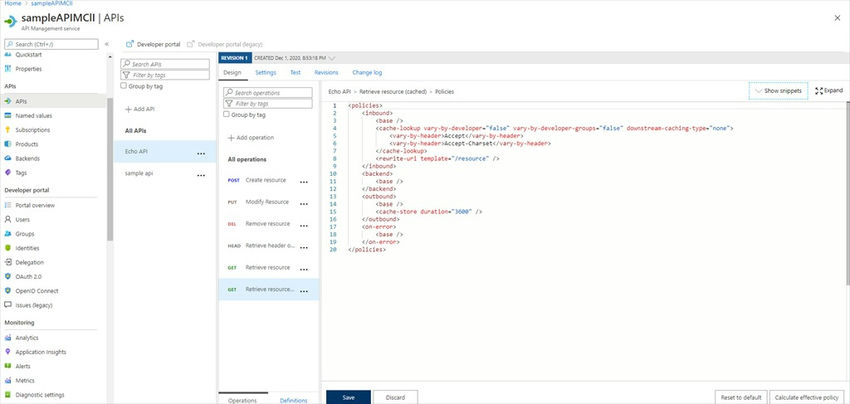Open Users in sidebar
This screenshot has width=850, height=404.
point(23,220)
